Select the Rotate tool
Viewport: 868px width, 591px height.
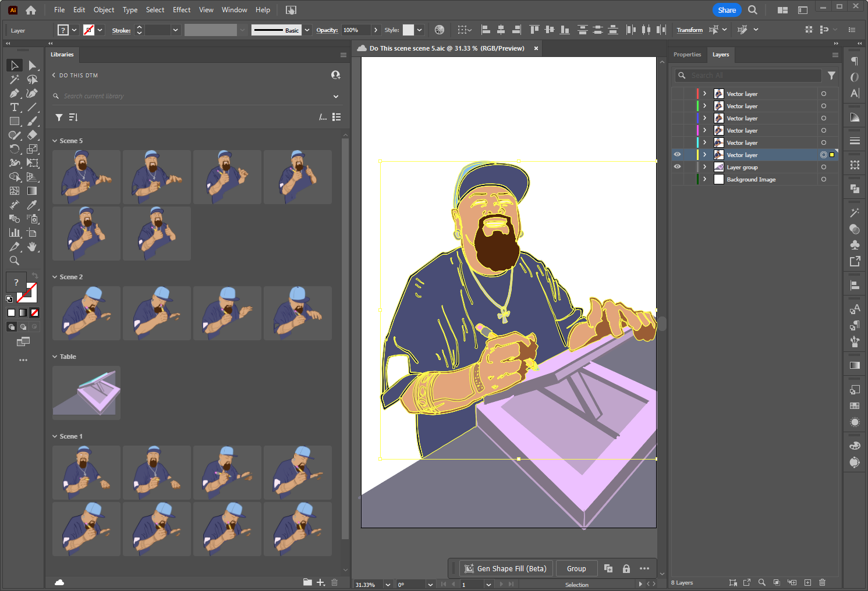(x=15, y=149)
